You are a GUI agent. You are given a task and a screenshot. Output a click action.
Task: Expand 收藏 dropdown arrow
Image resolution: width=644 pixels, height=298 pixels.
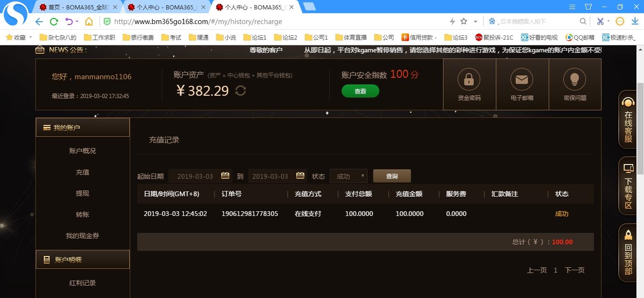31,37
